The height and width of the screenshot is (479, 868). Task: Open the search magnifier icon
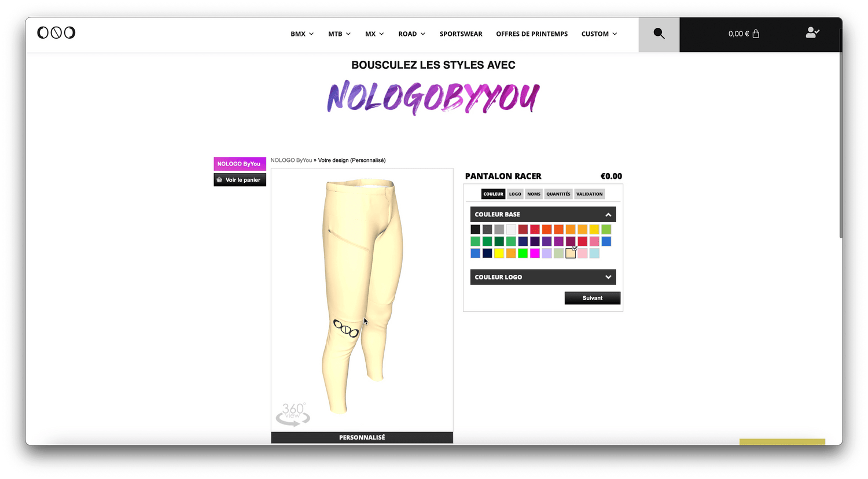[659, 34]
